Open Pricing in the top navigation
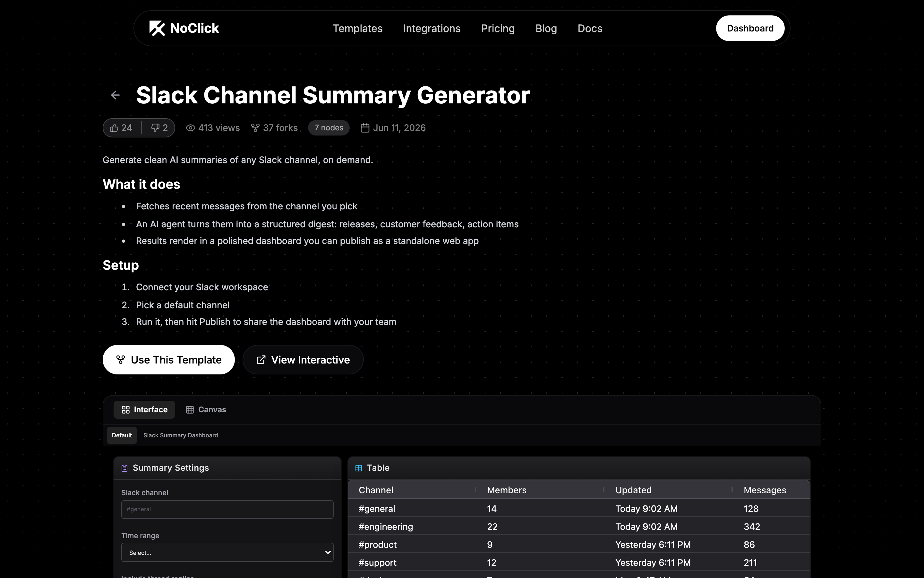This screenshot has height=578, width=924. pos(498,29)
